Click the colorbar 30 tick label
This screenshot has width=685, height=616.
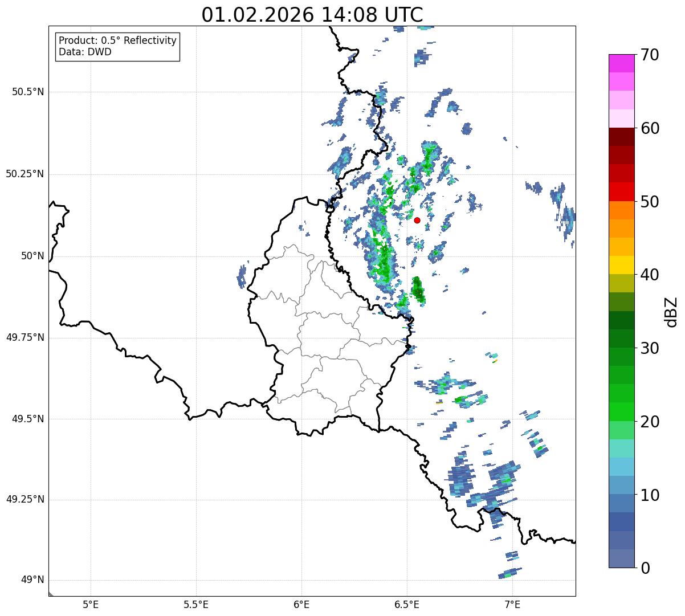coord(649,348)
